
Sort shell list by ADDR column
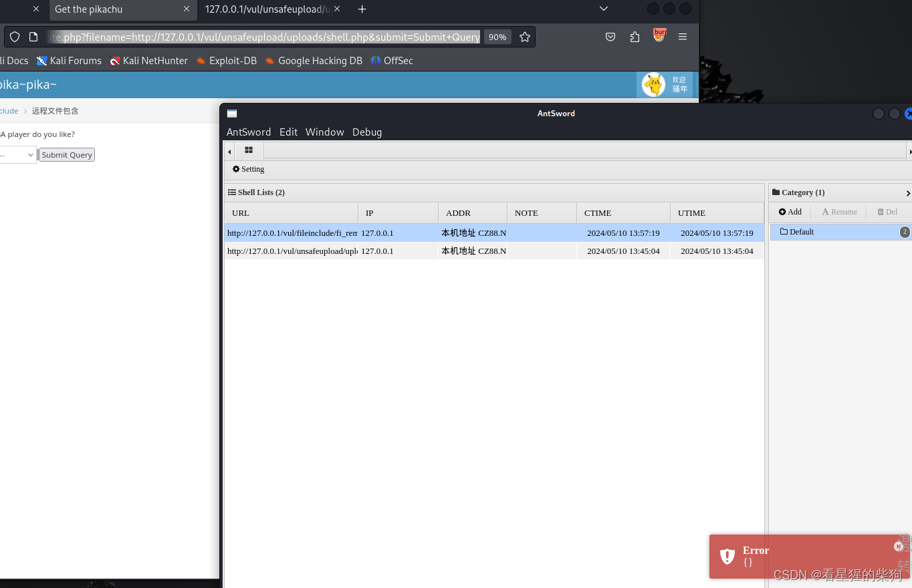tap(473, 213)
